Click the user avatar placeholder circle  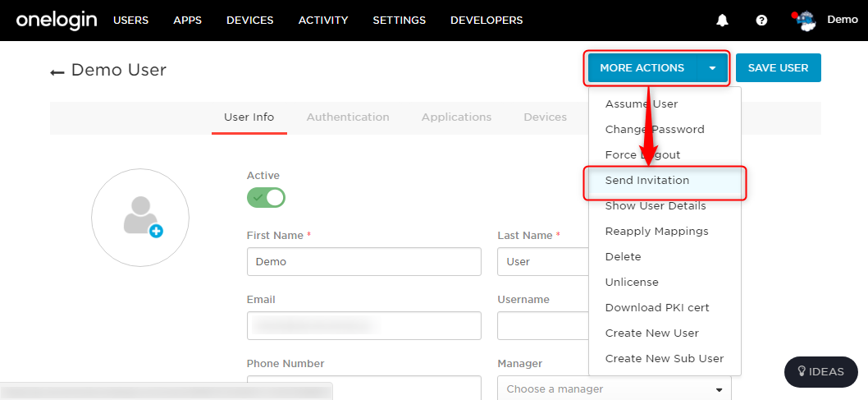point(140,218)
